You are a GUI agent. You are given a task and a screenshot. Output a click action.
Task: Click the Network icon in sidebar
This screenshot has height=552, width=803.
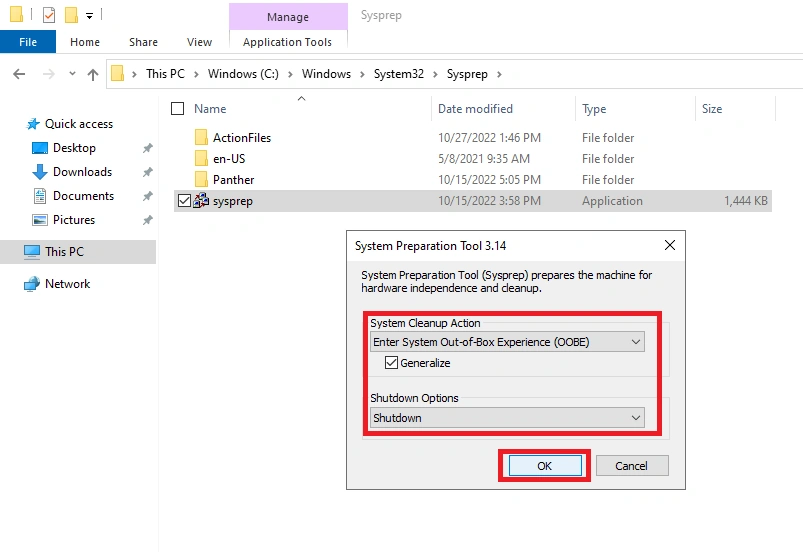32,284
